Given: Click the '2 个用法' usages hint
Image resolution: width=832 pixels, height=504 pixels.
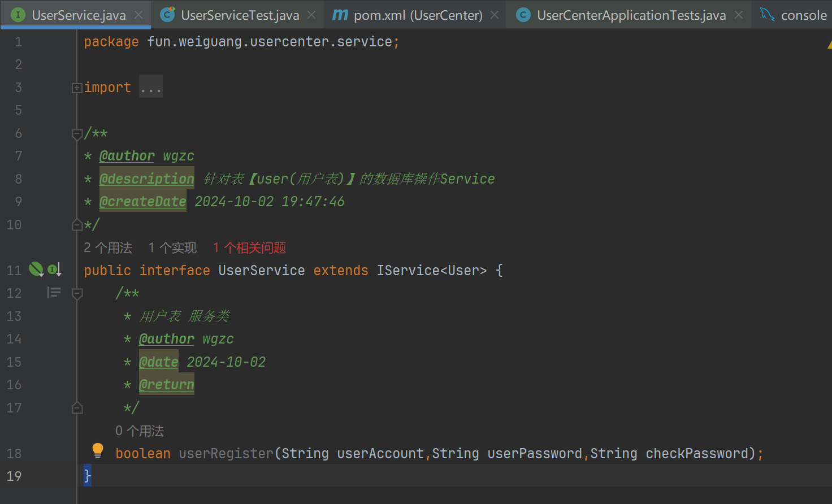Looking at the screenshot, I should pos(108,248).
